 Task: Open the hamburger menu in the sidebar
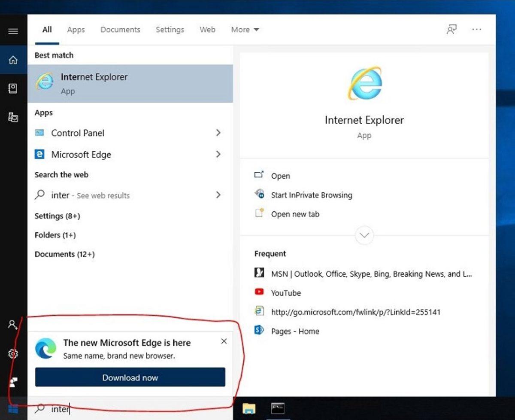pos(13,30)
